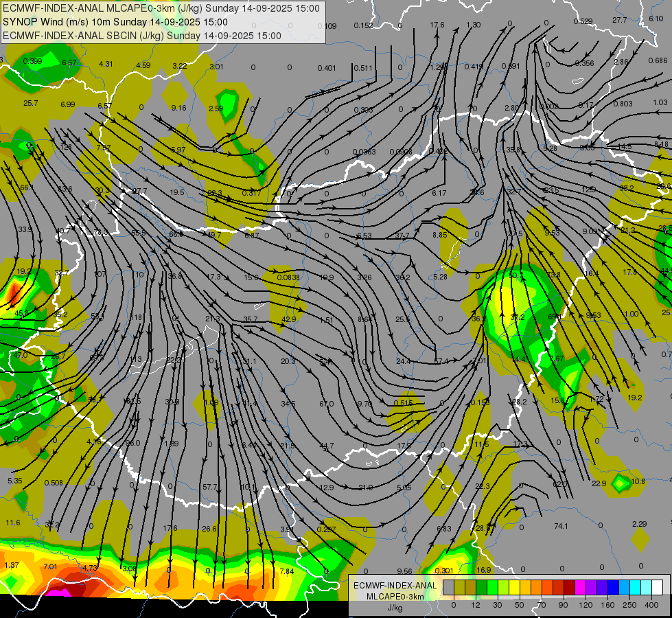Click the '1.03' value at right edge
The width and height of the screenshot is (672, 618).
tap(660, 102)
